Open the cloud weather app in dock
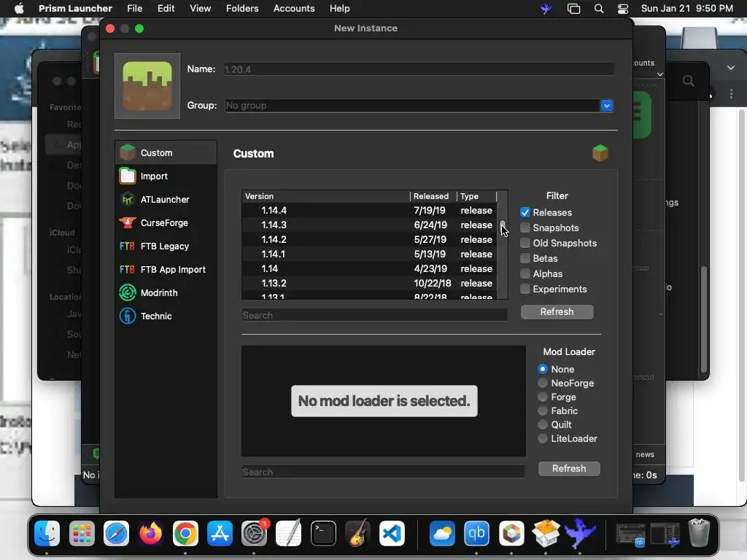 click(442, 533)
